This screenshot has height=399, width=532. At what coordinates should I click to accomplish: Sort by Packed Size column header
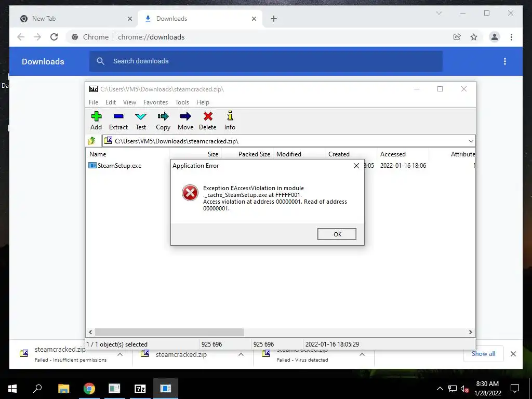click(247, 154)
